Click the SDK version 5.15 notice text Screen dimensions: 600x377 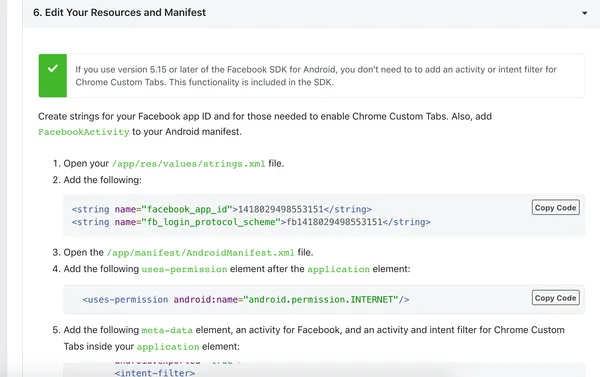point(316,76)
